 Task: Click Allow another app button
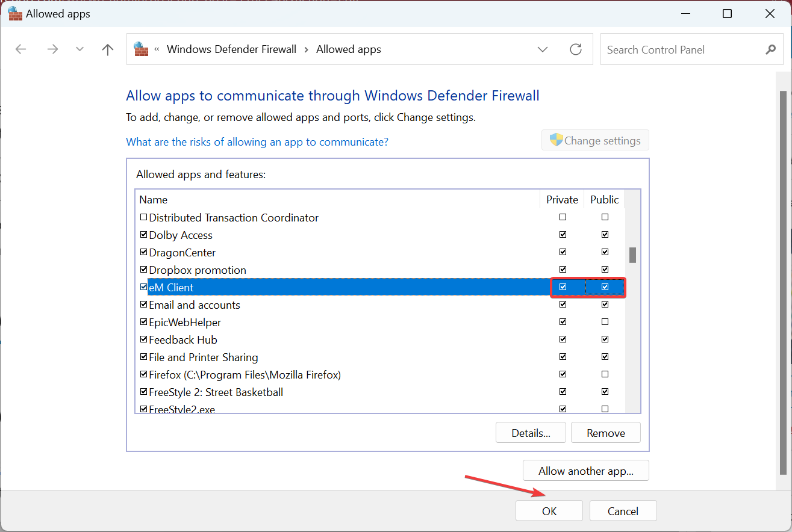[x=586, y=471]
